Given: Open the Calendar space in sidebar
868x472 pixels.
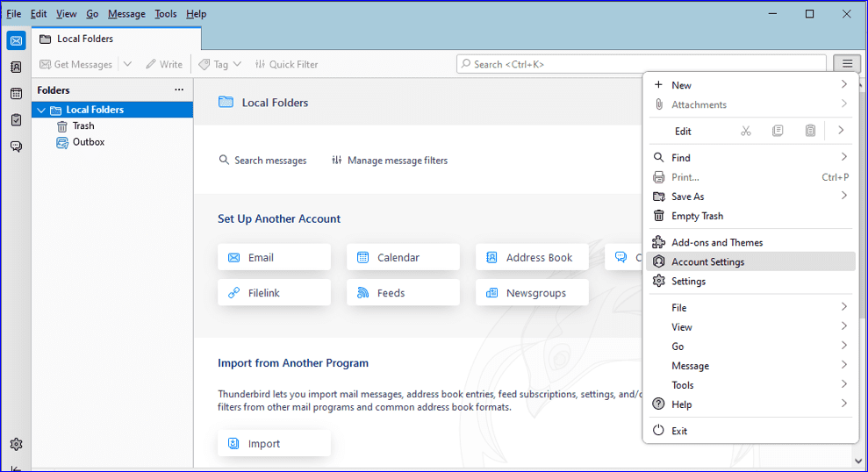Looking at the screenshot, I should (x=16, y=94).
